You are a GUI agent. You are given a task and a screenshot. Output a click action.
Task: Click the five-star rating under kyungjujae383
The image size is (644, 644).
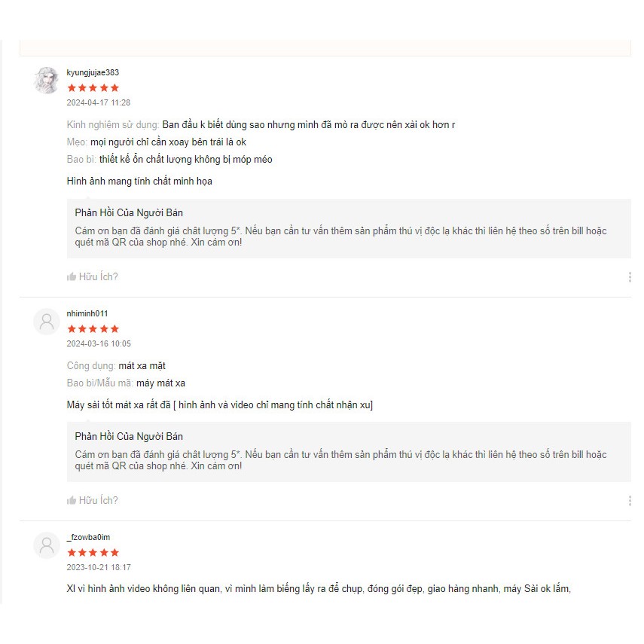tap(93, 88)
